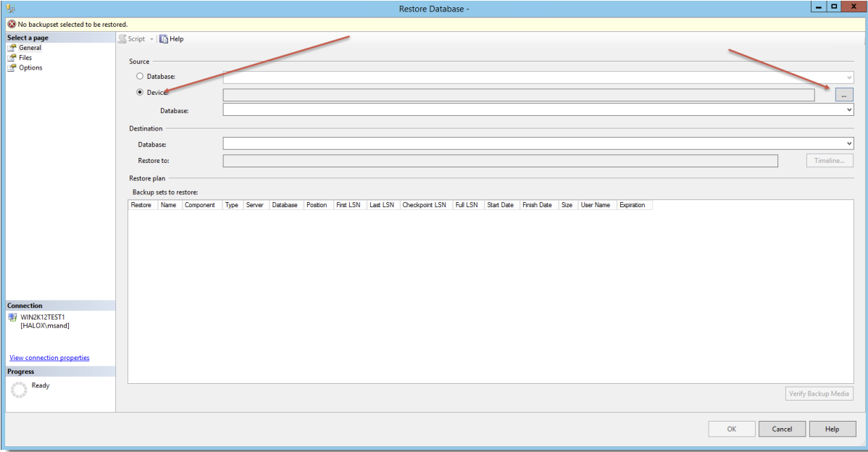Click the Ready progress spinner icon
Screen dimensions: 868x452
pyautogui.click(x=19, y=390)
